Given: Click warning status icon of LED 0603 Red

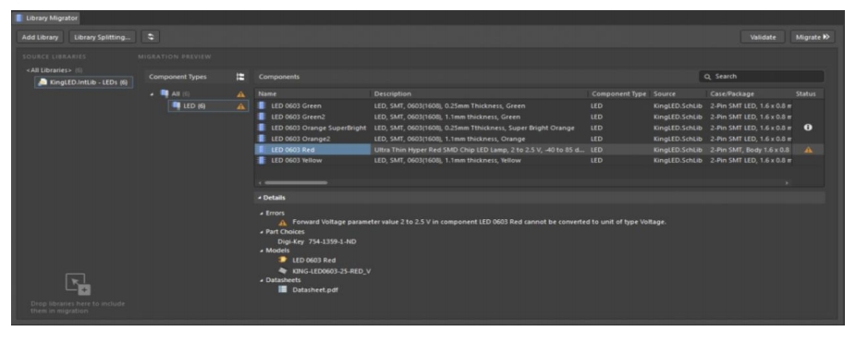Looking at the screenshot, I should pyautogui.click(x=808, y=150).
